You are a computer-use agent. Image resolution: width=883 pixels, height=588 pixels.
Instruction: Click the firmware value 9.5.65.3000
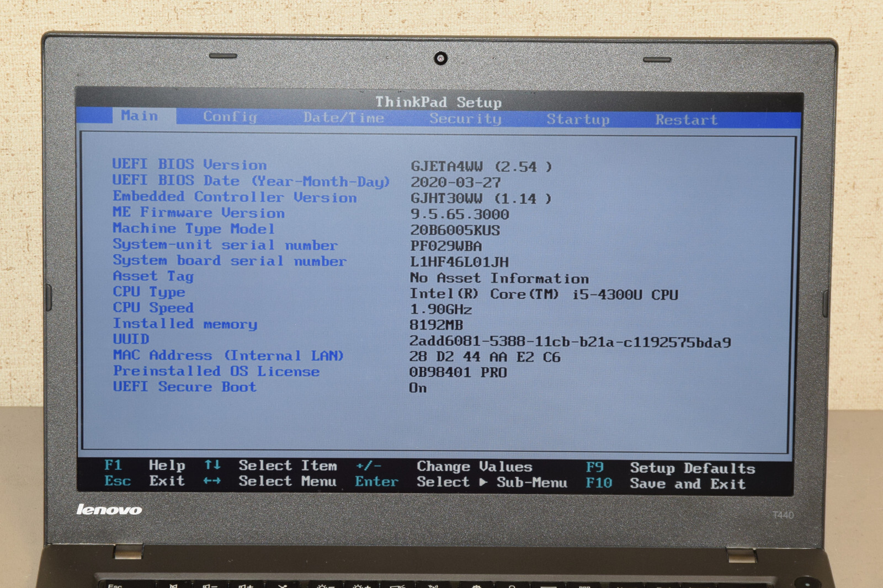click(x=459, y=214)
